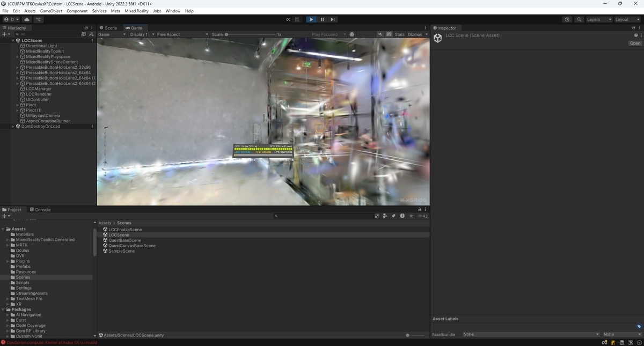This screenshot has height=346, width=644.
Task: Select LCCManager in Hierarchy
Action: click(39, 89)
